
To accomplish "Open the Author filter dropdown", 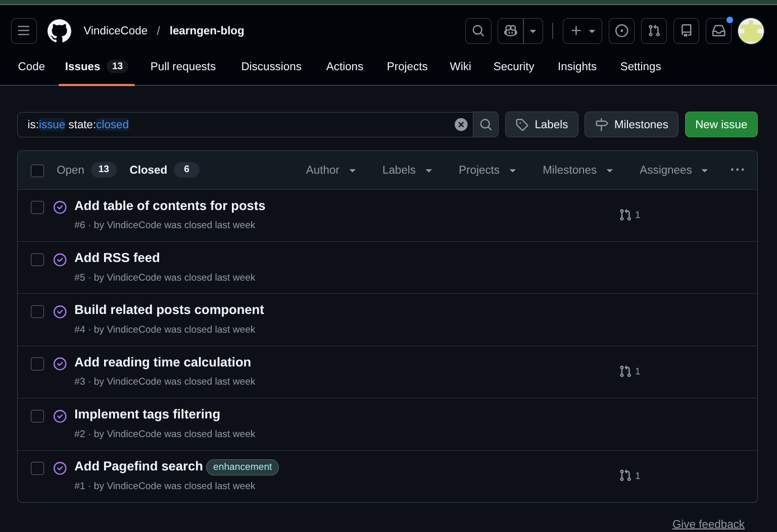I will click(330, 170).
